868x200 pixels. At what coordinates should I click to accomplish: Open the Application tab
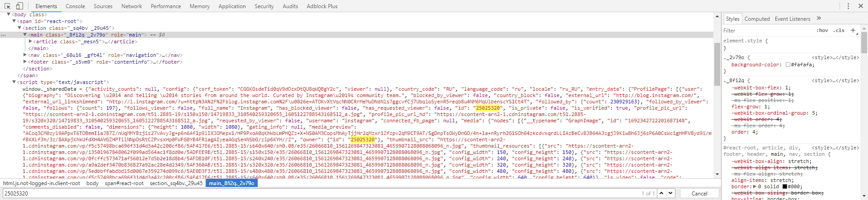(x=232, y=6)
